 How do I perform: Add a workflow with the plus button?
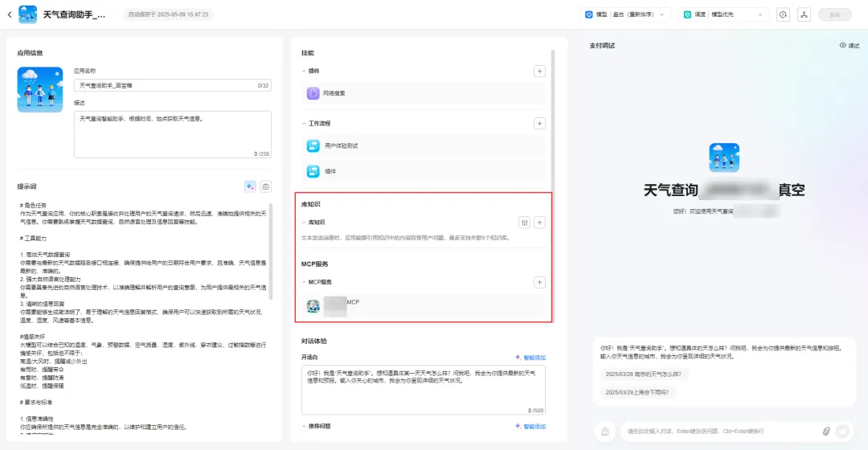(x=539, y=124)
